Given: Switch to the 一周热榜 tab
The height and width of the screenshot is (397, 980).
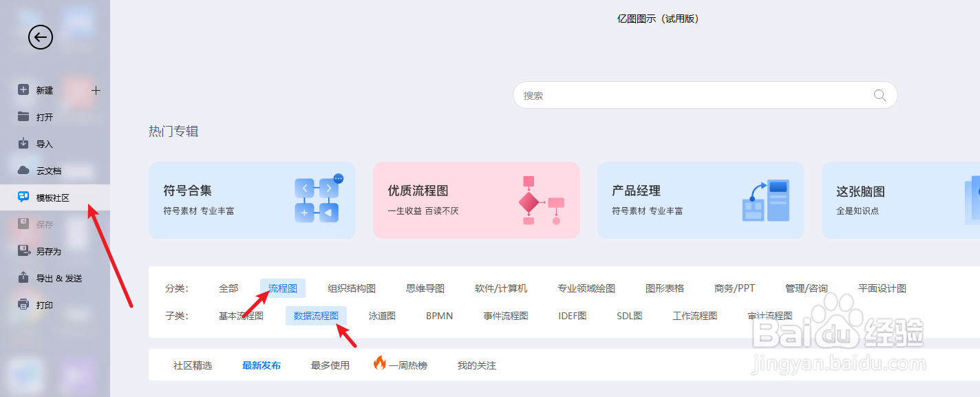Looking at the screenshot, I should 401,365.
